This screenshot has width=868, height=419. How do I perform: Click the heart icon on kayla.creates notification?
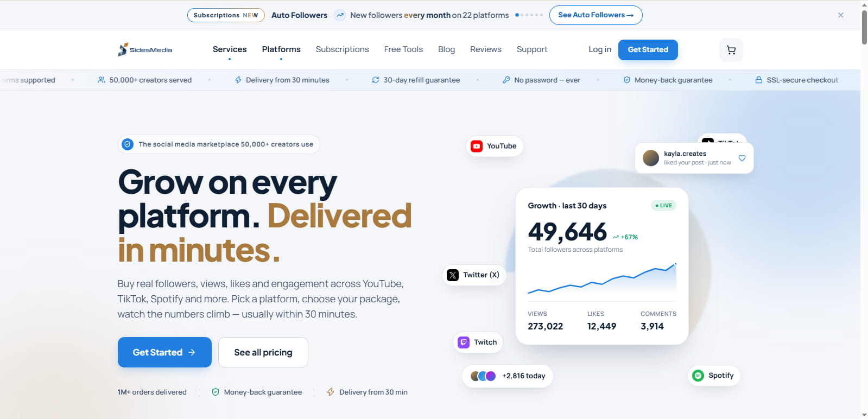click(742, 158)
